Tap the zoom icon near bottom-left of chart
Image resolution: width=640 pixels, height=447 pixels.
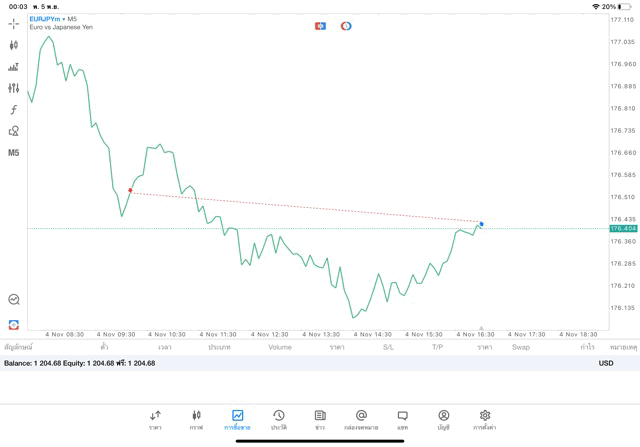[14, 299]
